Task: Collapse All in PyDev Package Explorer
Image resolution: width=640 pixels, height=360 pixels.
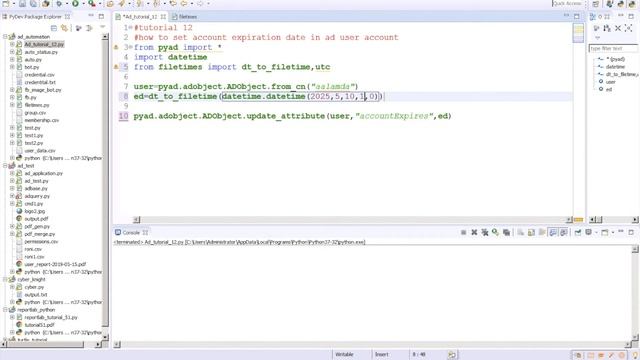Action: 54,28
